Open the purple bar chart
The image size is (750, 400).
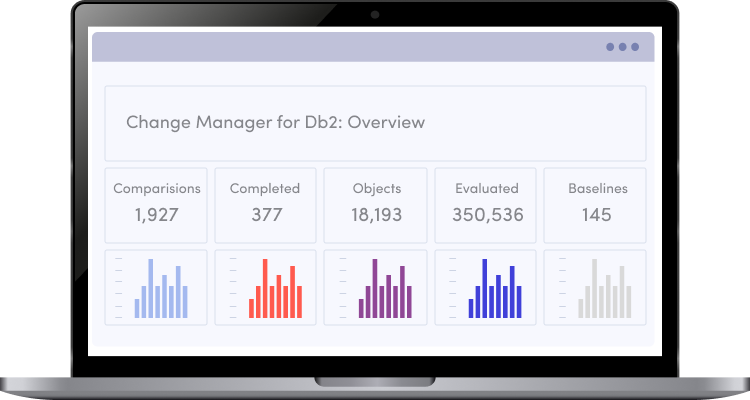pos(377,288)
